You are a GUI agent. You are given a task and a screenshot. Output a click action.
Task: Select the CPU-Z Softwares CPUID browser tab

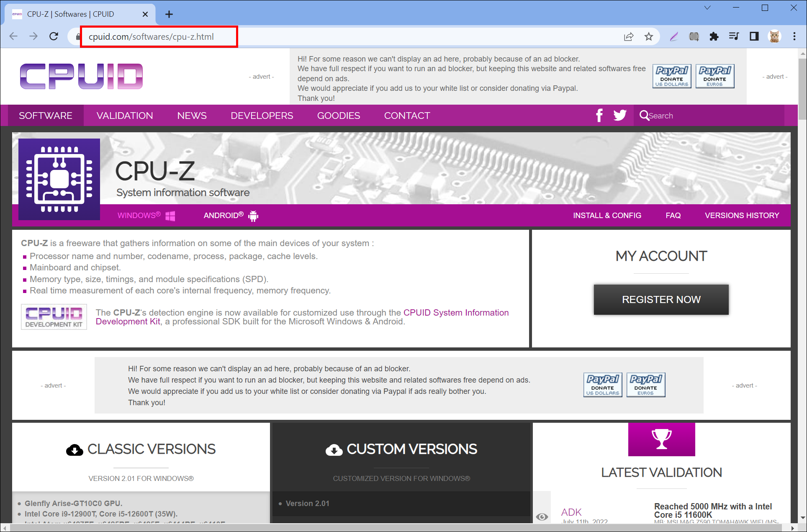click(80, 14)
